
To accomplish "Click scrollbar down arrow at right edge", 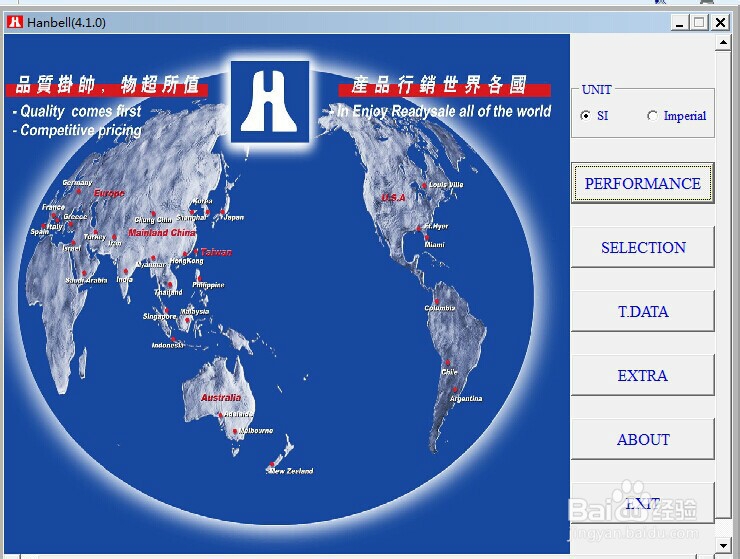I will click(x=723, y=545).
